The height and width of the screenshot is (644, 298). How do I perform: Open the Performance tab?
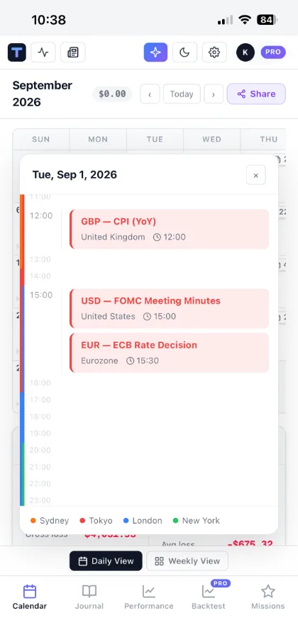tap(148, 597)
